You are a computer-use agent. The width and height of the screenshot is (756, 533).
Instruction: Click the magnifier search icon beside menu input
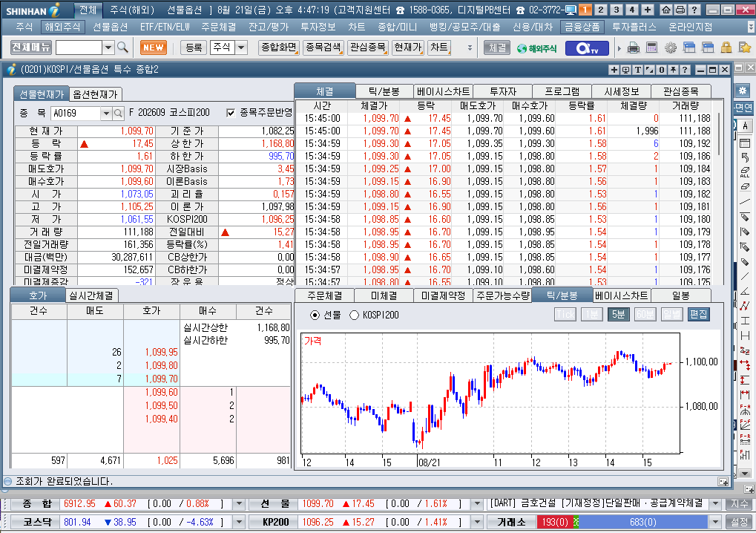(122, 48)
